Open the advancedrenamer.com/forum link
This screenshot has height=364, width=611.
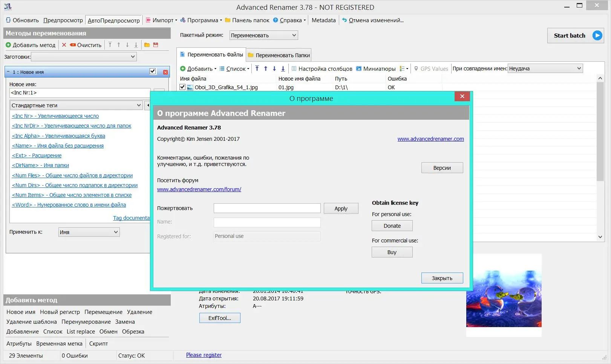199,189
